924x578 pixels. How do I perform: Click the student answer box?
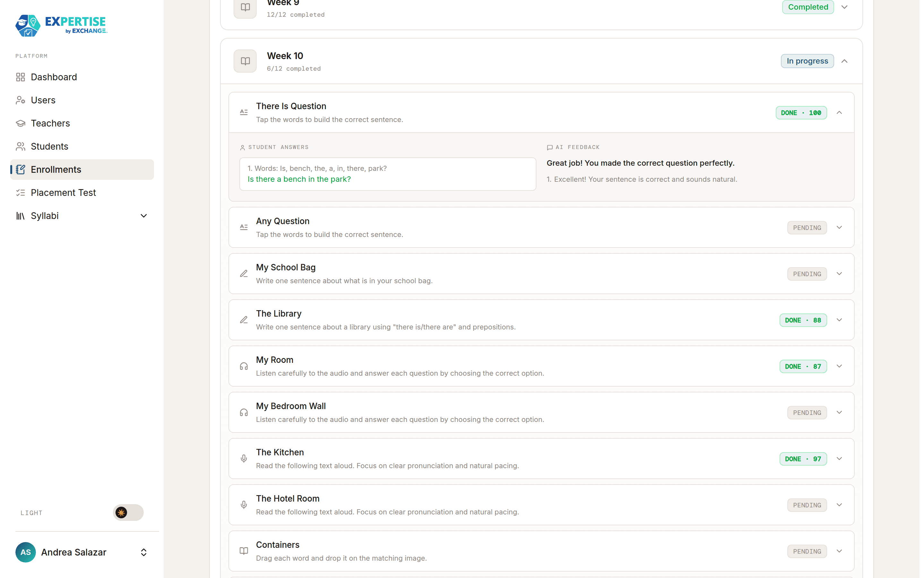388,174
